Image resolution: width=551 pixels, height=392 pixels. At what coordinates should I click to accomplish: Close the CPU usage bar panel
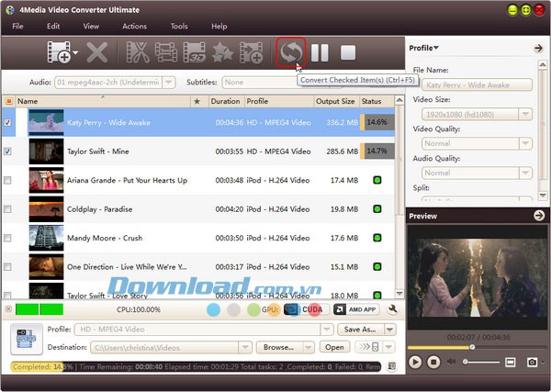pyautogui.click(x=8, y=309)
